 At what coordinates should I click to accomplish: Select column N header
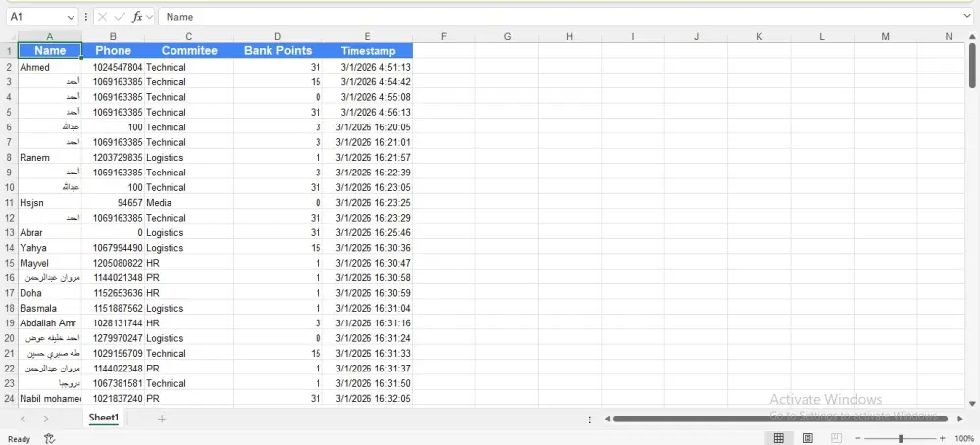[949, 37]
